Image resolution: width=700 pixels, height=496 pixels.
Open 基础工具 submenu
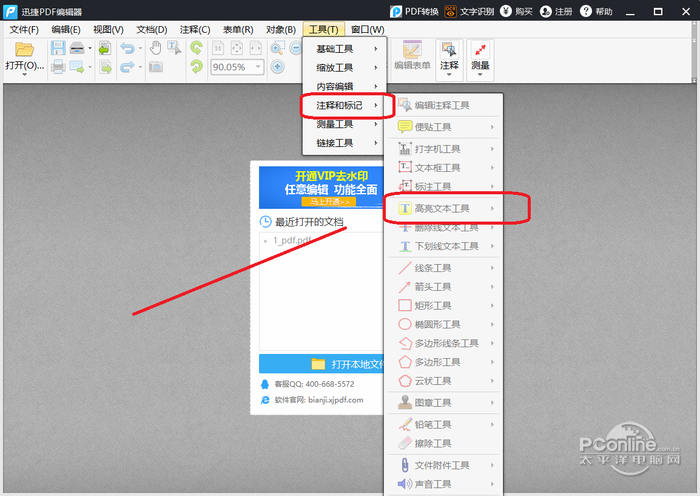[344, 49]
